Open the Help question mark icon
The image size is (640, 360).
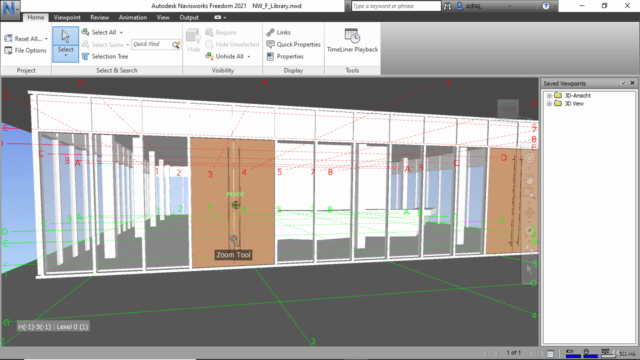(x=546, y=6)
